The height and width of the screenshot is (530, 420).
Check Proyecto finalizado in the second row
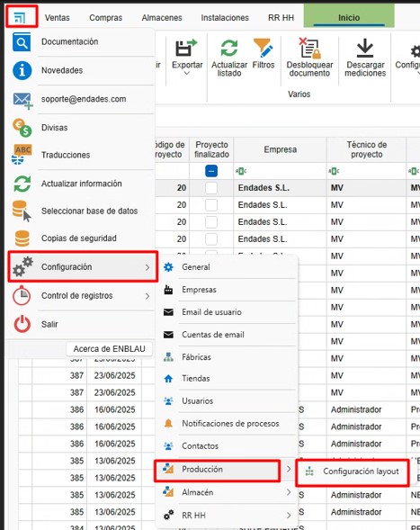[x=211, y=205]
